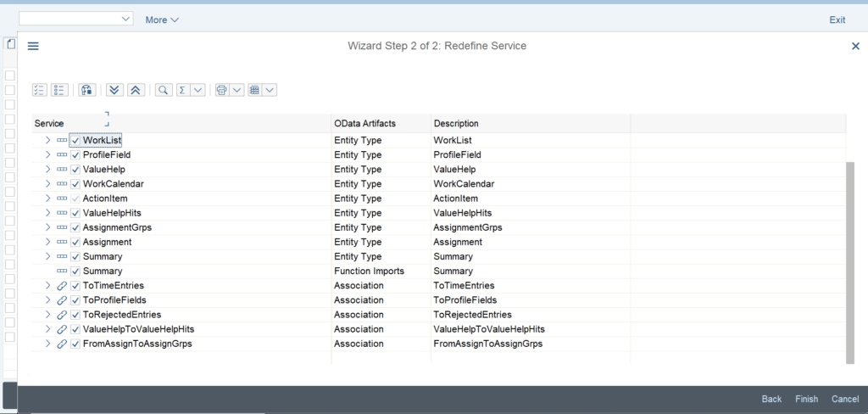This screenshot has height=414, width=868.
Task: Uncheck the ValueHelp checkbox
Action: (x=75, y=170)
